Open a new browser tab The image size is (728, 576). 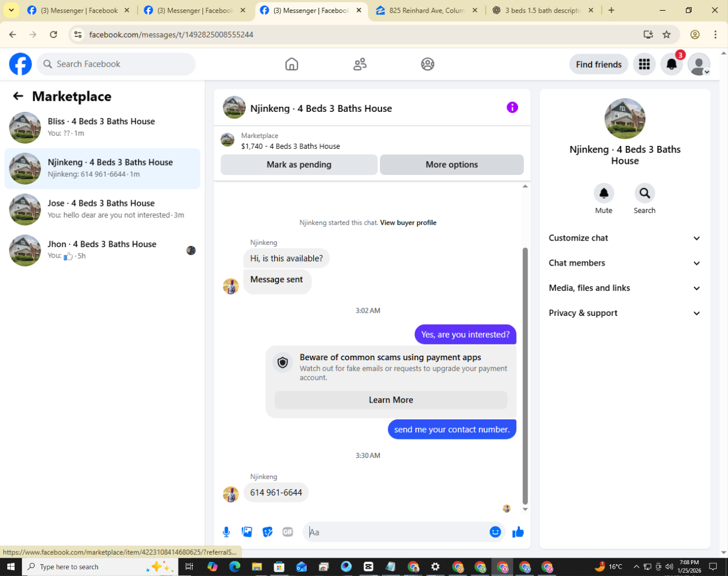coord(611,10)
